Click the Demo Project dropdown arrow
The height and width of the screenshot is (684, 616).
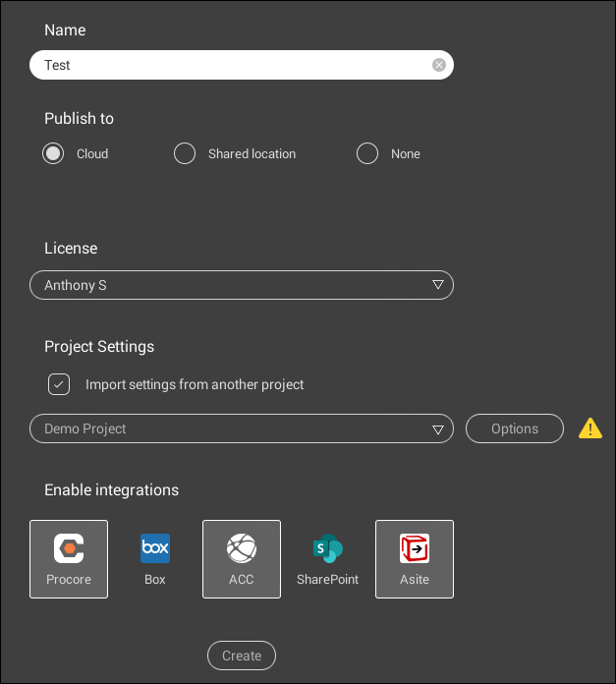click(x=438, y=429)
